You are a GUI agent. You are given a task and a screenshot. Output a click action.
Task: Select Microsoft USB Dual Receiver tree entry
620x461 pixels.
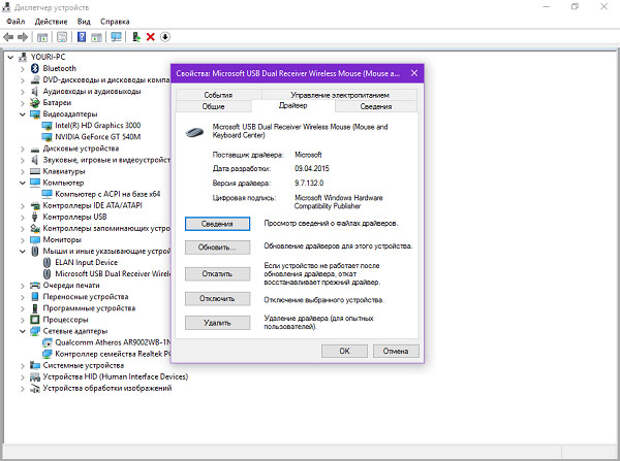[112, 274]
